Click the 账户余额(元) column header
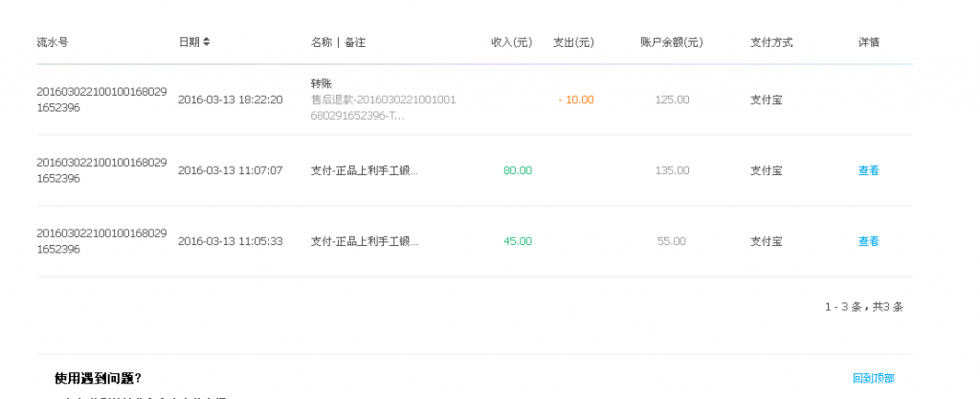 (671, 42)
